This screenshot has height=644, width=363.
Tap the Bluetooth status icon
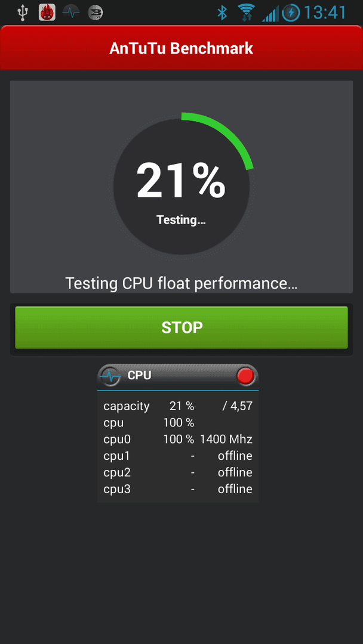coord(223,13)
